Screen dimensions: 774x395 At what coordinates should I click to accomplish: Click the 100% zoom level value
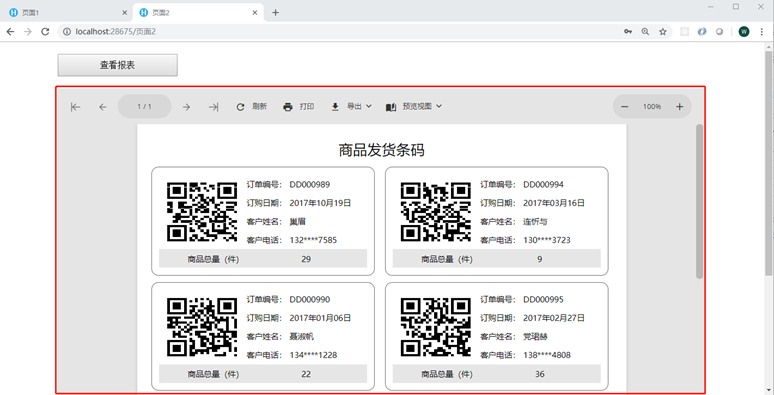coord(652,106)
